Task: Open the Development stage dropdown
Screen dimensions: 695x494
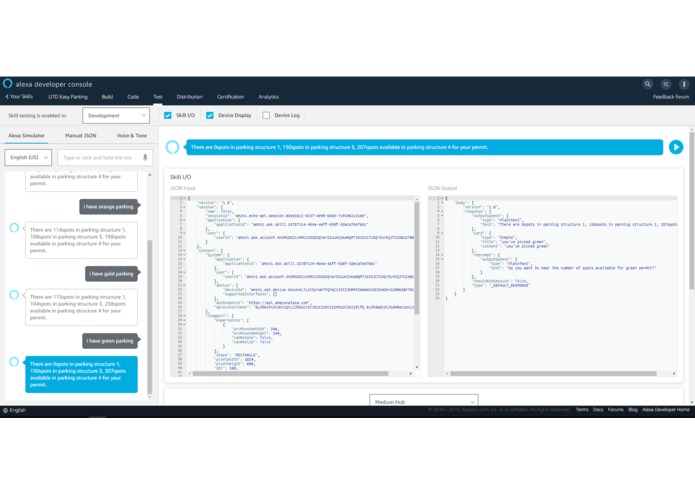Action: click(116, 116)
